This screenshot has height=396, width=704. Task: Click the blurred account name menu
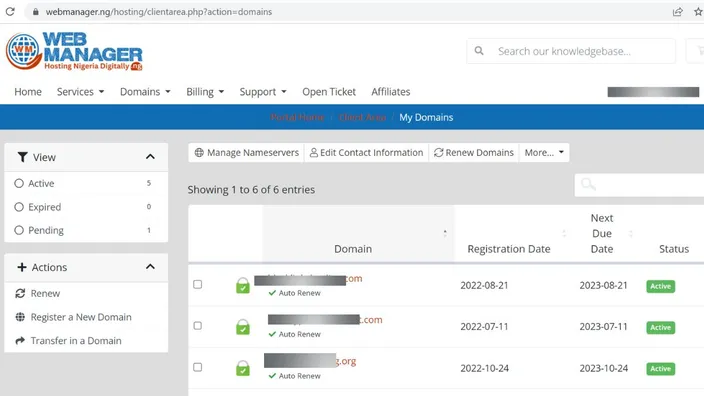point(653,92)
